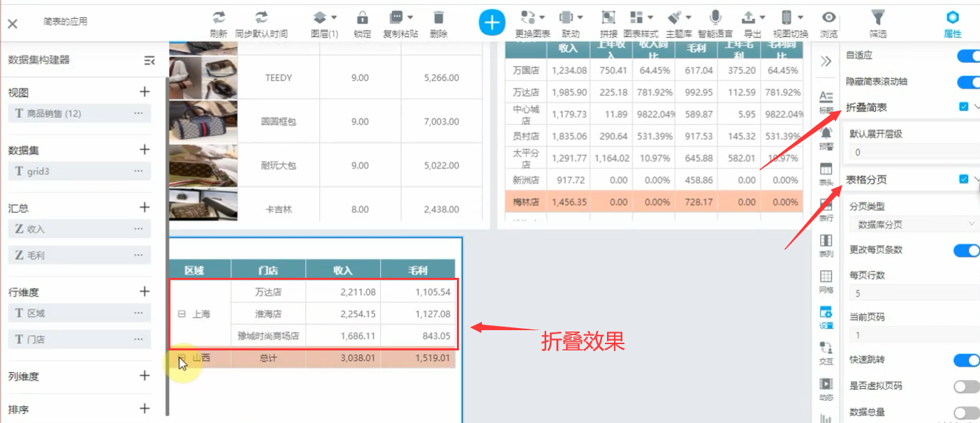The height and width of the screenshot is (423, 980).
Task: Open the 标题 title settings tab
Action: click(826, 101)
